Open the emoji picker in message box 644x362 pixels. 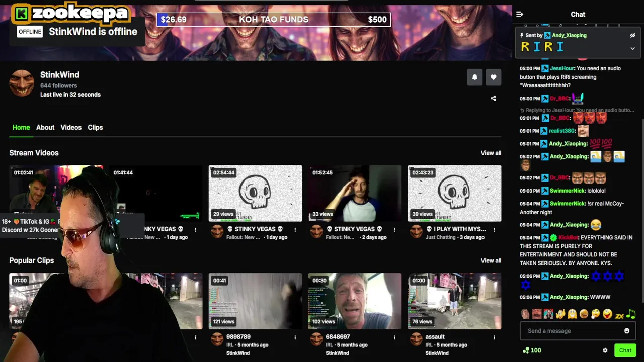pyautogui.click(x=627, y=331)
